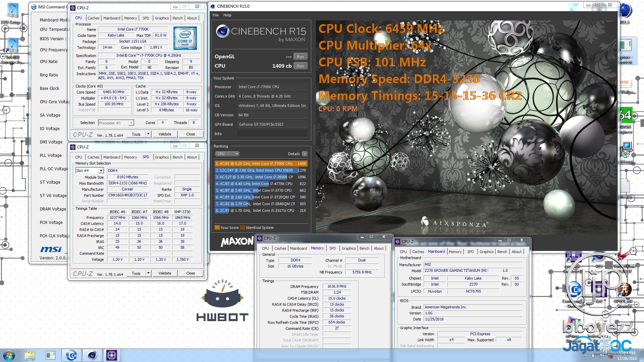The width and height of the screenshot is (644, 362).
Task: Open Memory tab in SPD CPU-Z window
Action: click(130, 157)
